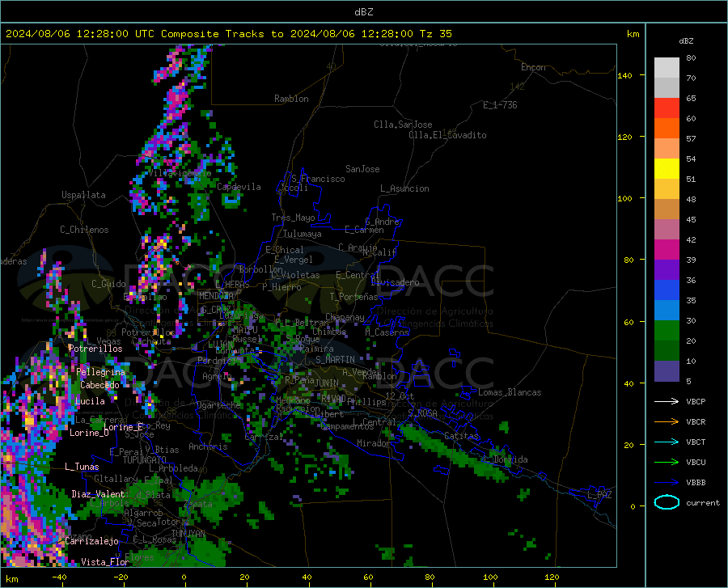The height and width of the screenshot is (588, 728).
Task: Click the timestamp header text '2024/08/06 12:28:00 UTC'
Action: point(80,34)
